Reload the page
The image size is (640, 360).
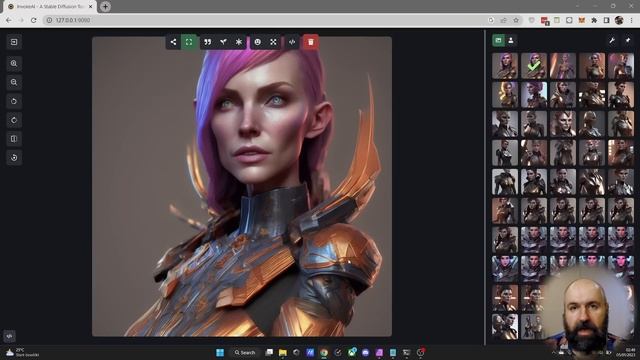click(x=34, y=20)
